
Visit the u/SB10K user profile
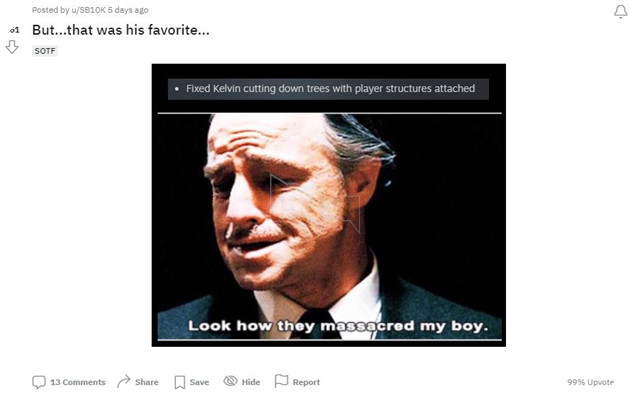pos(88,10)
